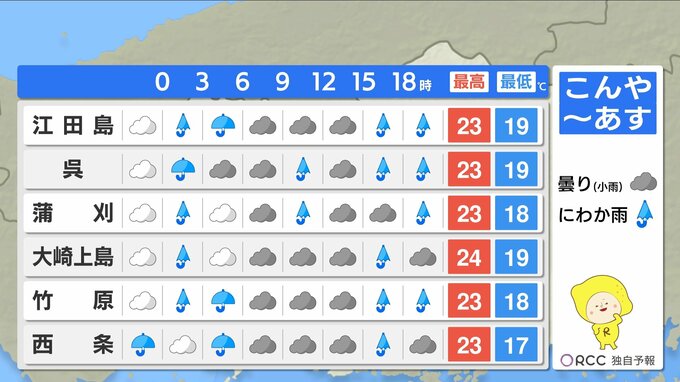Click the 12 hour column header
This screenshot has height=382, width=680.
324,82
